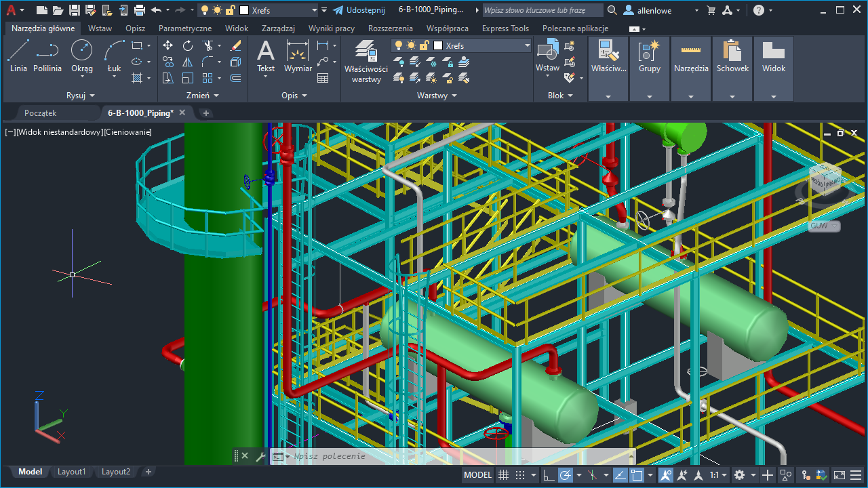Select the Linia (Line) drawing tool
This screenshot has width=868, height=488.
tap(18, 56)
